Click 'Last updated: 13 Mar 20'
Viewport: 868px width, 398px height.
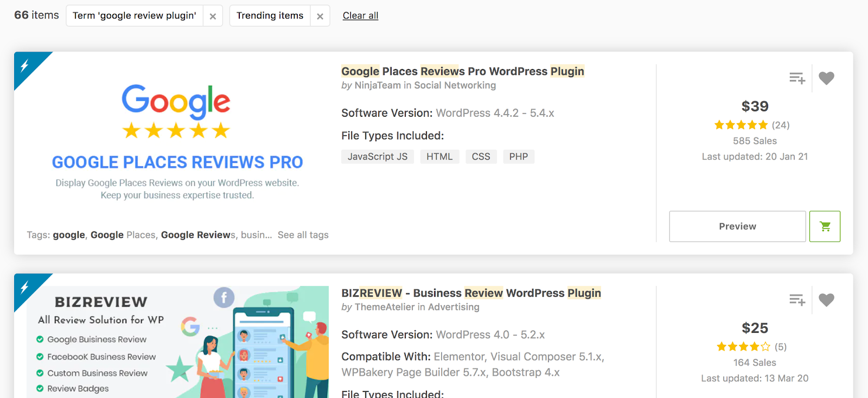pos(755,378)
